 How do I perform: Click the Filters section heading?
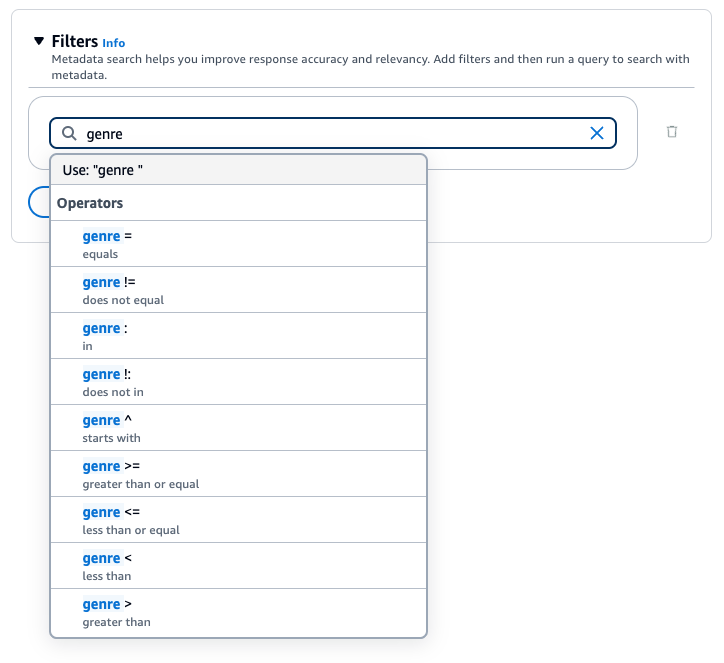click(74, 42)
